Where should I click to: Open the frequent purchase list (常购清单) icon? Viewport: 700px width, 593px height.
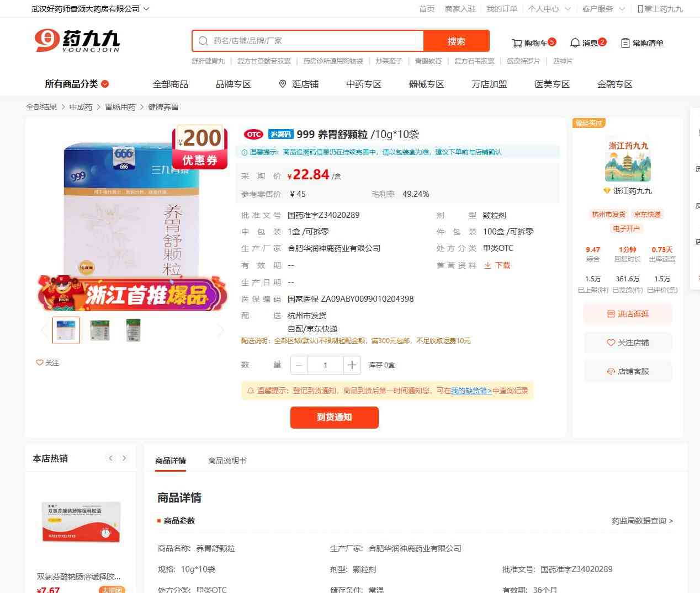tap(625, 43)
